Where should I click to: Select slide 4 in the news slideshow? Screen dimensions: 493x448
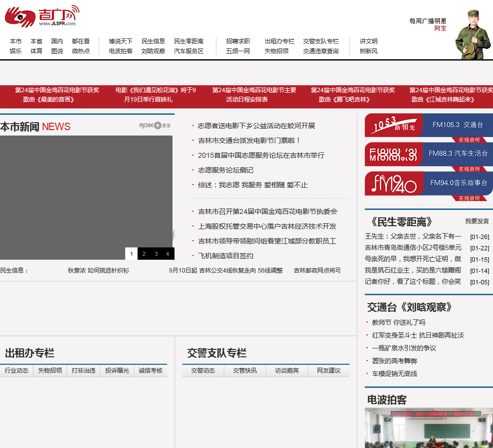pos(168,254)
